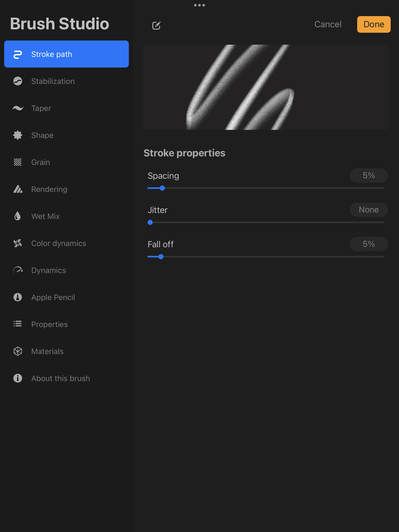Viewport: 399px width, 532px height.
Task: Click the Apple Pencil icon
Action: 18,297
